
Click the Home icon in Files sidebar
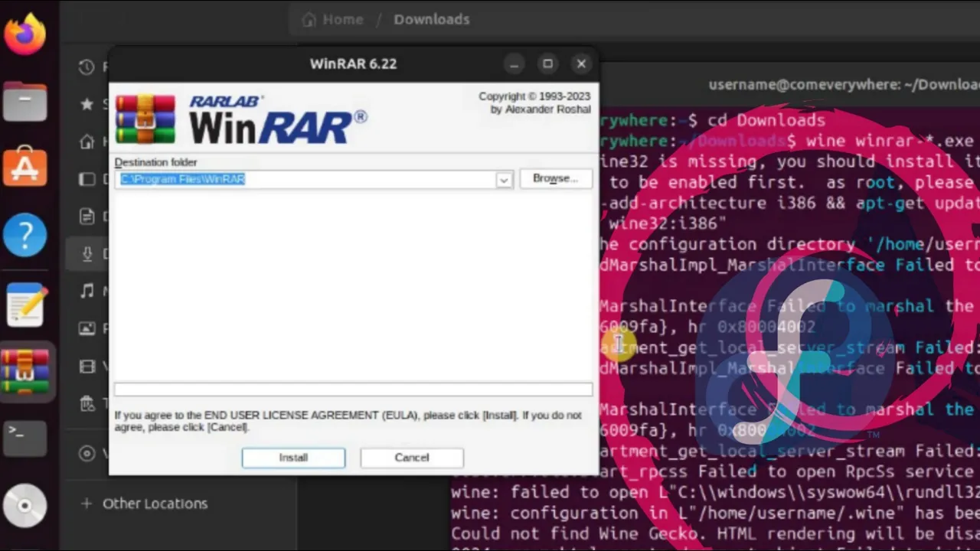[87, 142]
